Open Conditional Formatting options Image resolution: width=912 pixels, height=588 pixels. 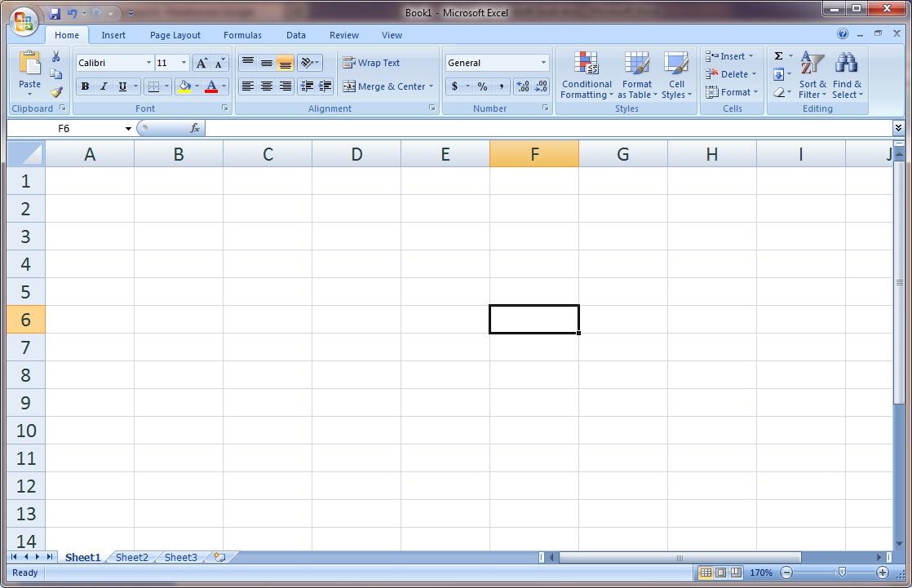tap(586, 75)
